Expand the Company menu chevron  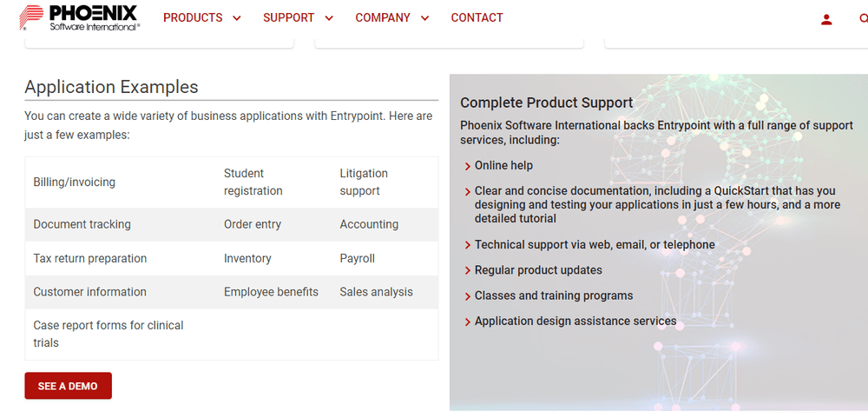[424, 18]
